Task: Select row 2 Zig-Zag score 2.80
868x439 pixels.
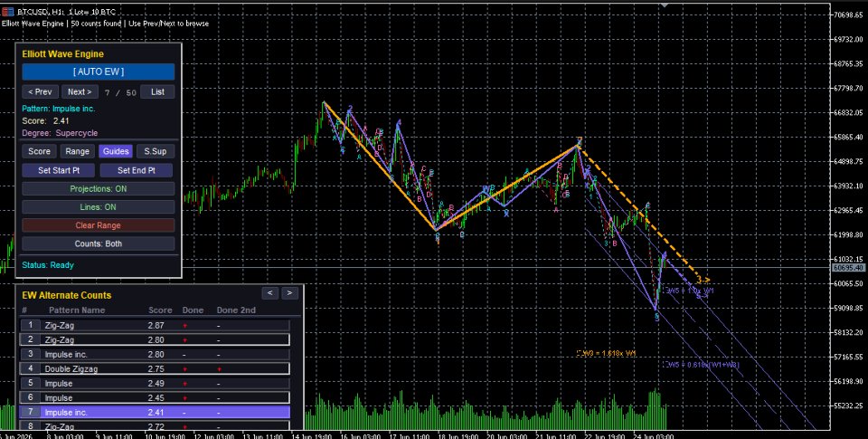Action: point(155,339)
